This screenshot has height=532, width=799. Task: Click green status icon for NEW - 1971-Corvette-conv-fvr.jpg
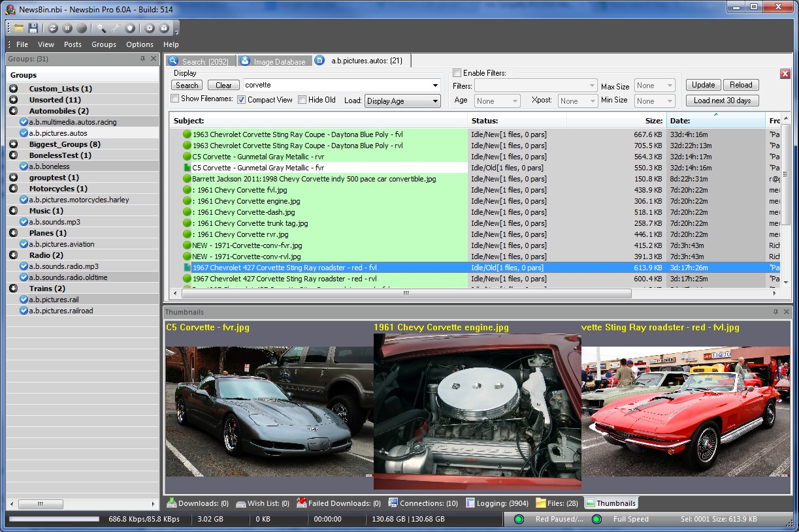point(187,245)
